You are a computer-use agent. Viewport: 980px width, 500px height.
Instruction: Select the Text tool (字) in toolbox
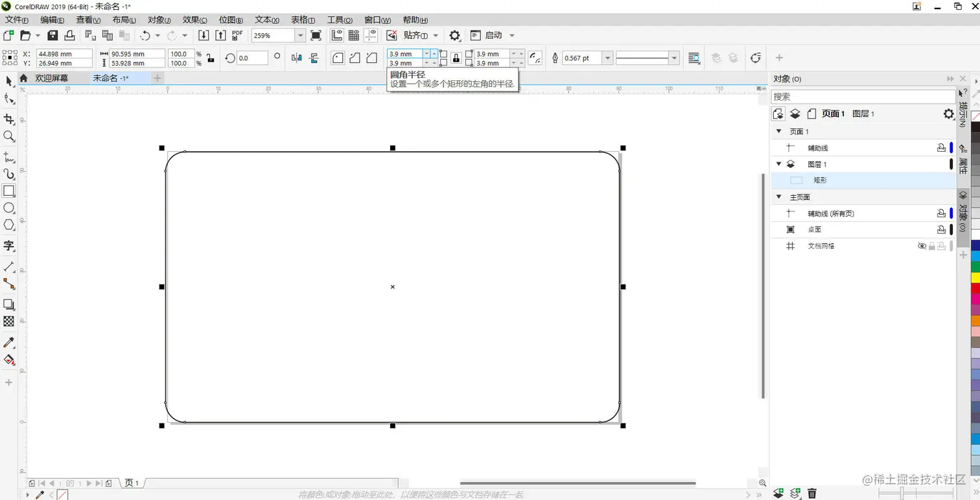click(x=9, y=246)
